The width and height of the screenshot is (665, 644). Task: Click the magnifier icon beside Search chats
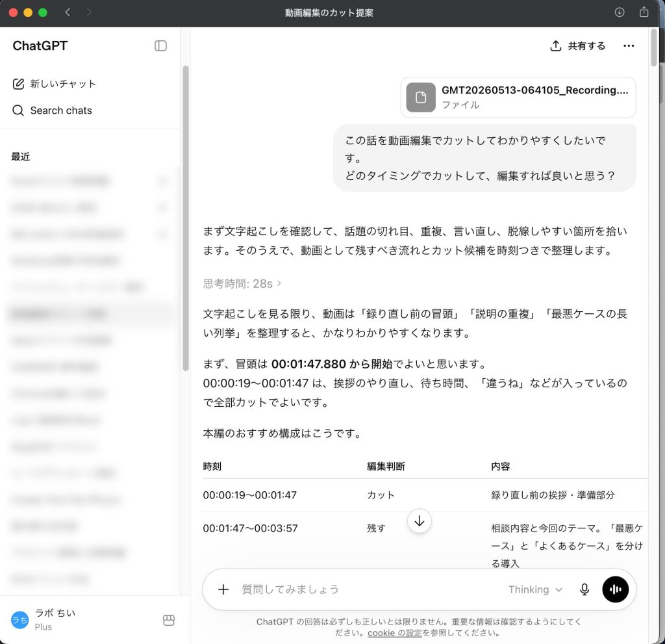tap(18, 110)
